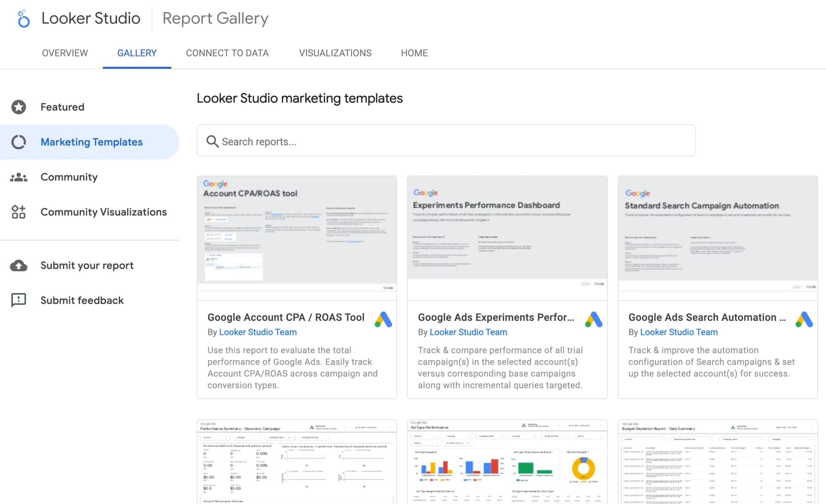Screen dimensions: 826x504
Task: Open Google Ads Experiments Performance report title
Action: pyautogui.click(x=496, y=317)
